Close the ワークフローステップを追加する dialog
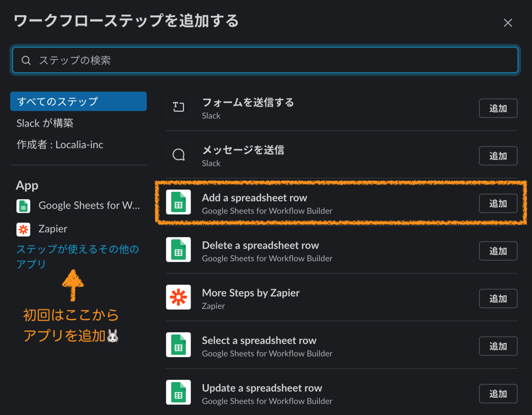Viewport: 532px width, 415px height. 508,23
